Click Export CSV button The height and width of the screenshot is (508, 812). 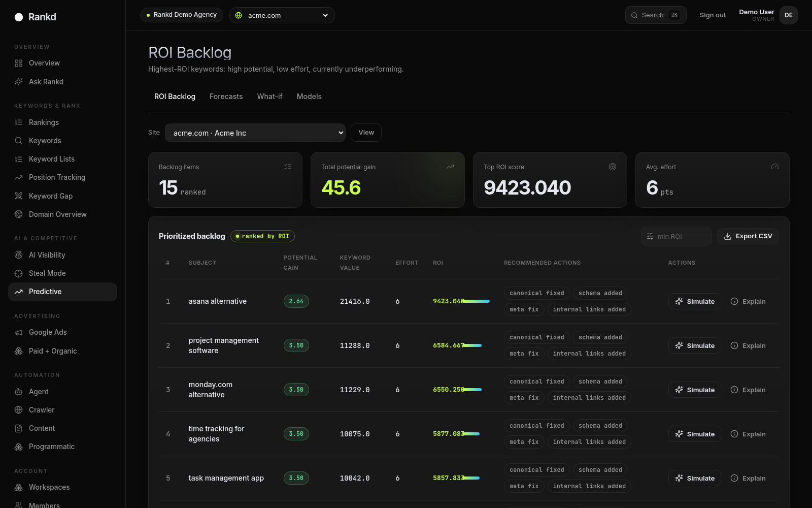click(748, 236)
